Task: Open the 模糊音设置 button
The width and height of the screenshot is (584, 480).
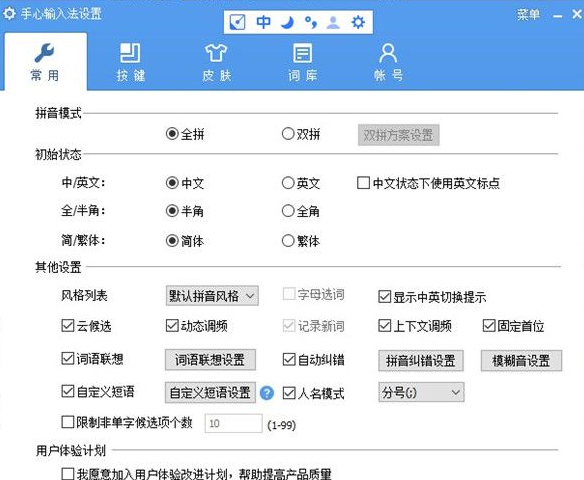Action: [521, 360]
